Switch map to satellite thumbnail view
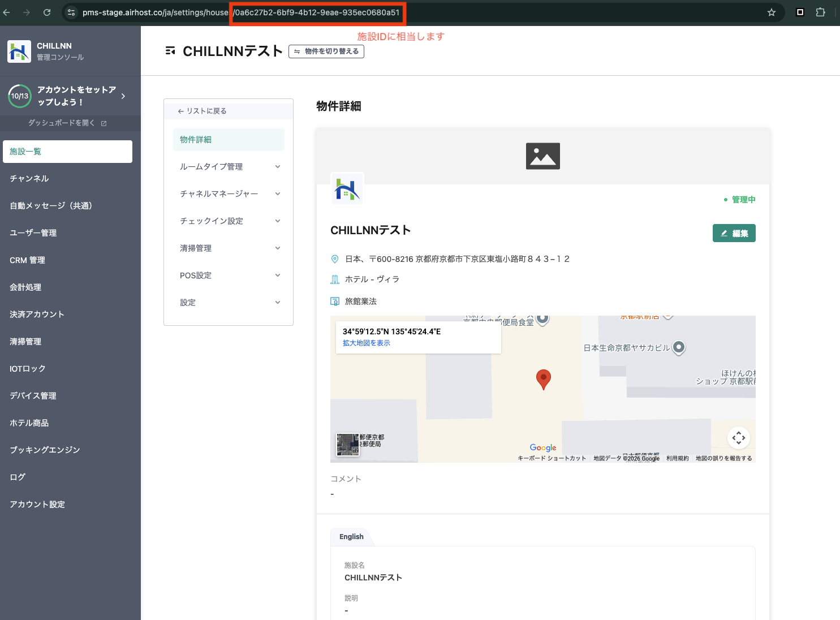Screen dimensions: 840x620 [348, 445]
